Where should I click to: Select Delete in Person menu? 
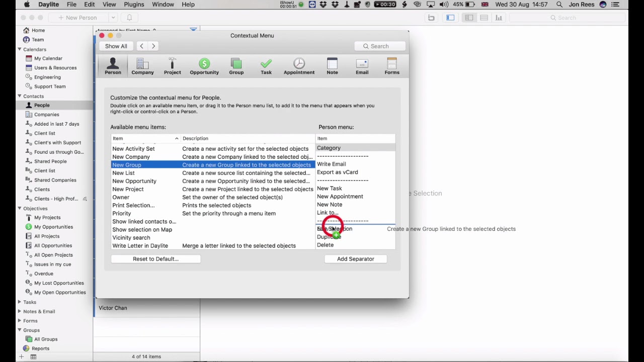pyautogui.click(x=355, y=245)
